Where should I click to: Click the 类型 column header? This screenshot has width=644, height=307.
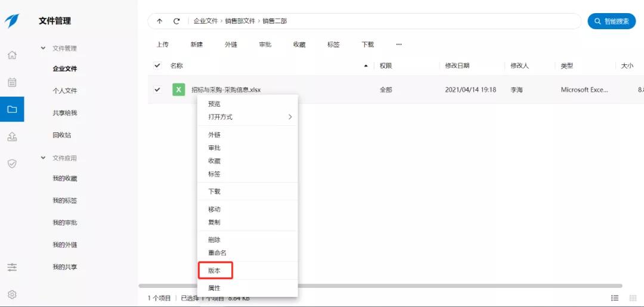(x=567, y=66)
